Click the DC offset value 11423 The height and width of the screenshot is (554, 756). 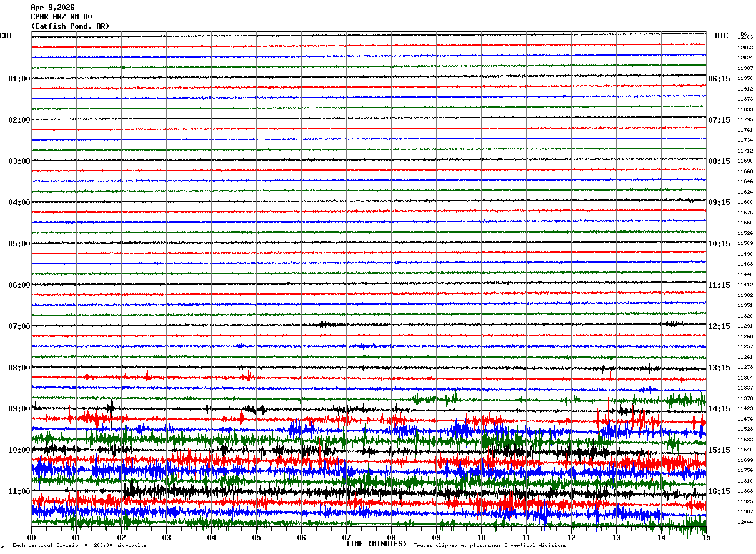[x=745, y=409]
